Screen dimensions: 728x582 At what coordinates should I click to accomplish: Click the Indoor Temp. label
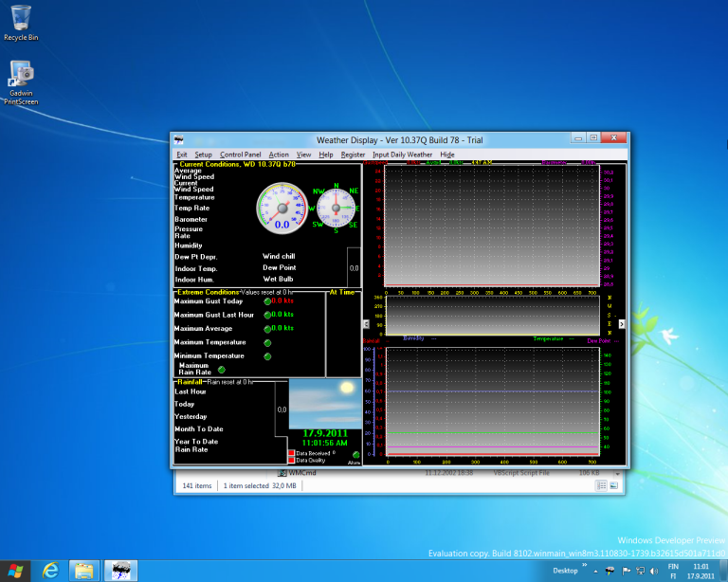click(196, 268)
